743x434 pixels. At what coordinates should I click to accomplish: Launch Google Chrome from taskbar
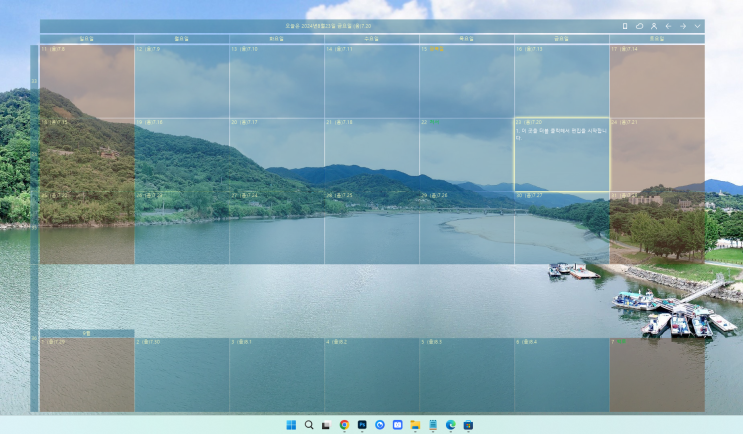pos(344,425)
